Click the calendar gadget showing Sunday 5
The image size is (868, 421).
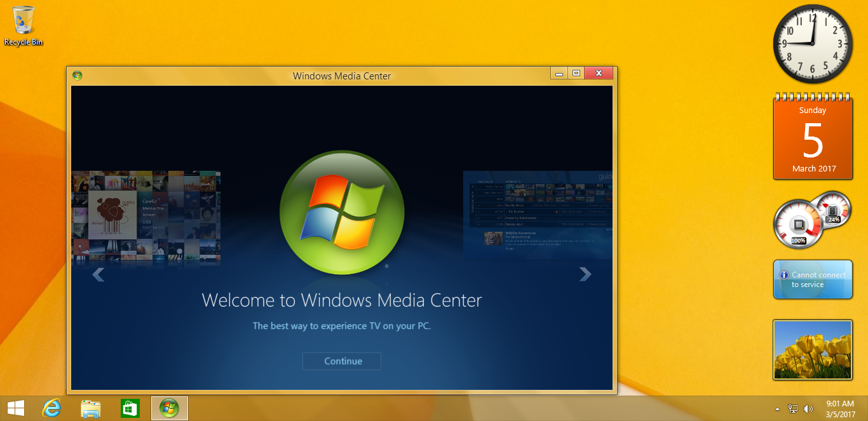813,137
